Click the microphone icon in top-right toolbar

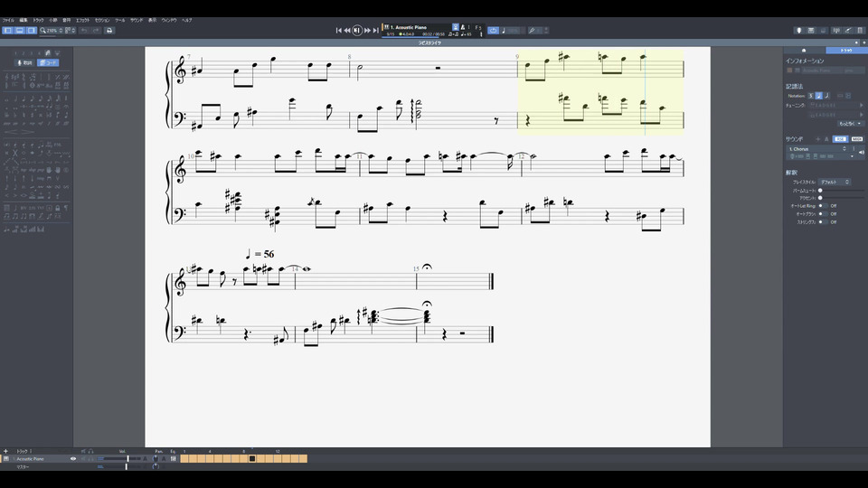[x=798, y=31]
